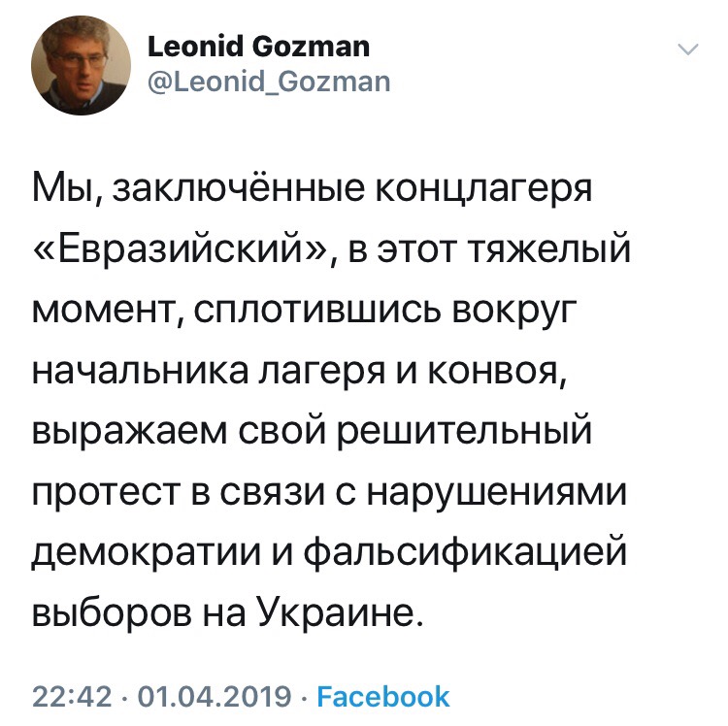Expand the tweet options chevron

click(x=686, y=49)
